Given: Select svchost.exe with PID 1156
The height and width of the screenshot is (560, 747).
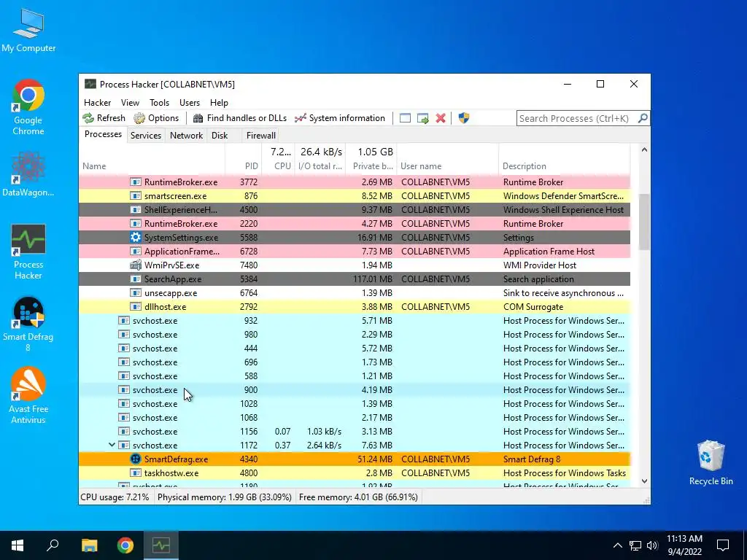Looking at the screenshot, I should point(355,432).
